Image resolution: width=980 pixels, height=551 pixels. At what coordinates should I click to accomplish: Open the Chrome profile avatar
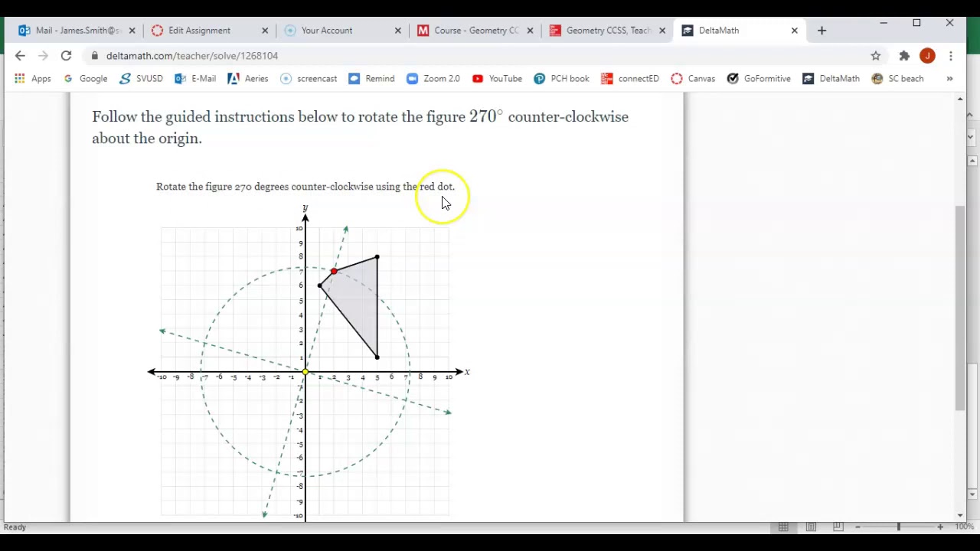pos(927,56)
